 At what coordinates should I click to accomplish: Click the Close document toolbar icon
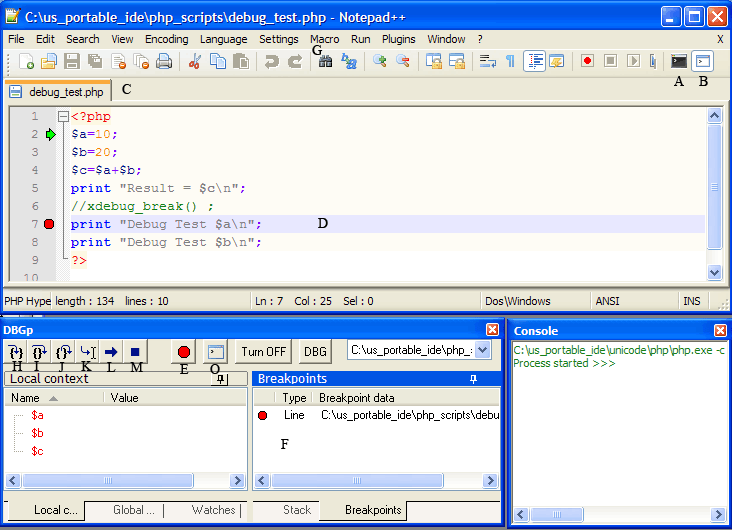[x=119, y=61]
